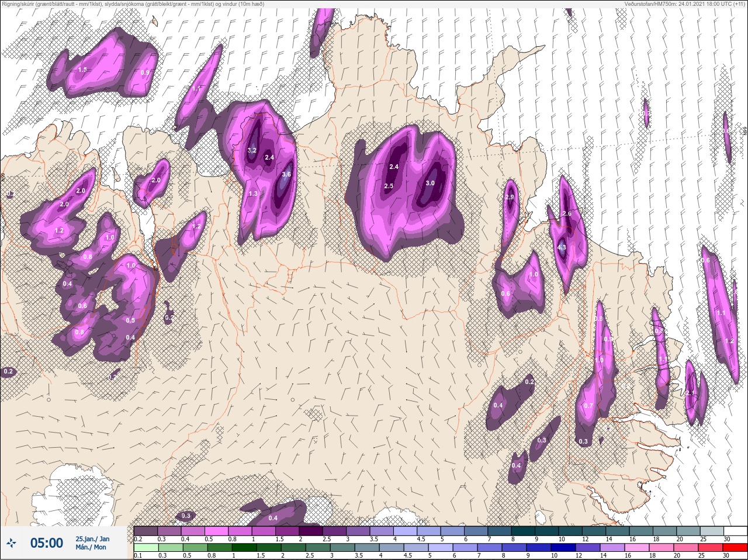Click the '25.jan./ Jan' date text
The image size is (748, 560).
pos(92,539)
